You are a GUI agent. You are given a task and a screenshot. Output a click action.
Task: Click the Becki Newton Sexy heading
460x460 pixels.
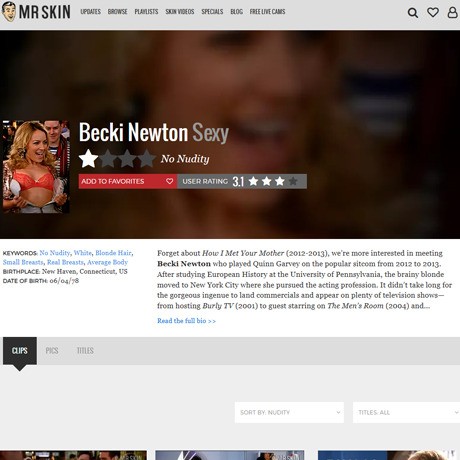coord(154,132)
